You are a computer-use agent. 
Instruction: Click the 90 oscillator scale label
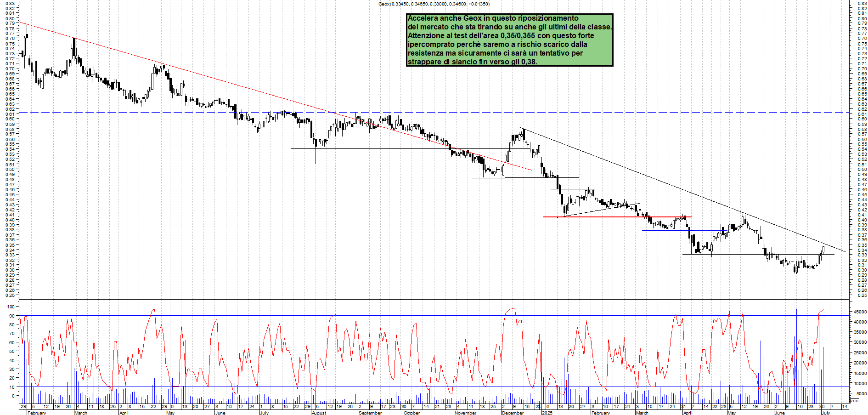(x=12, y=316)
